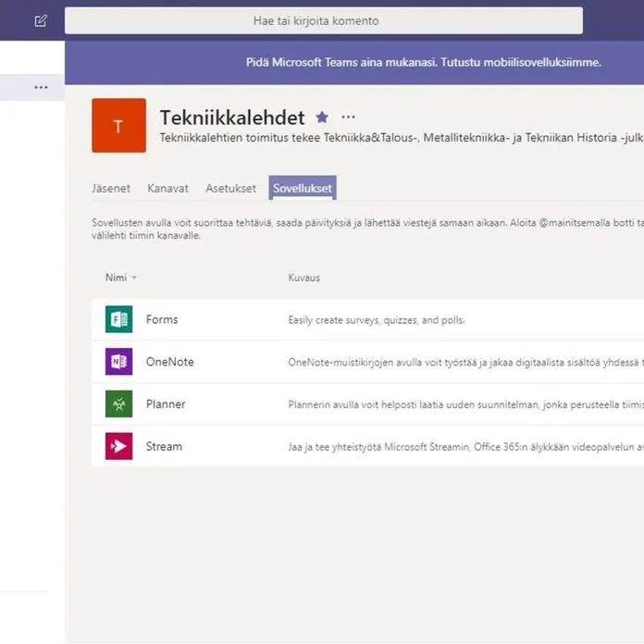The image size is (644, 644).
Task: Open more options beside the Tekniikkalehdet title
Action: click(x=348, y=118)
